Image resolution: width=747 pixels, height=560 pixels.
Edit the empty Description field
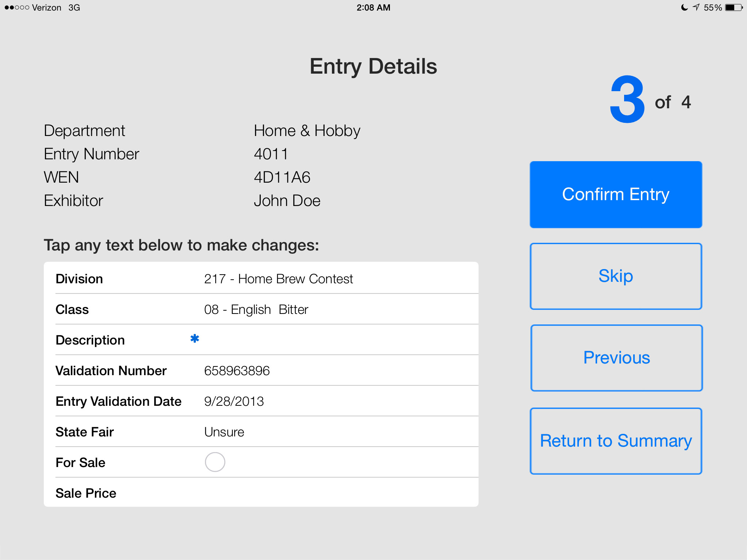[x=328, y=340]
